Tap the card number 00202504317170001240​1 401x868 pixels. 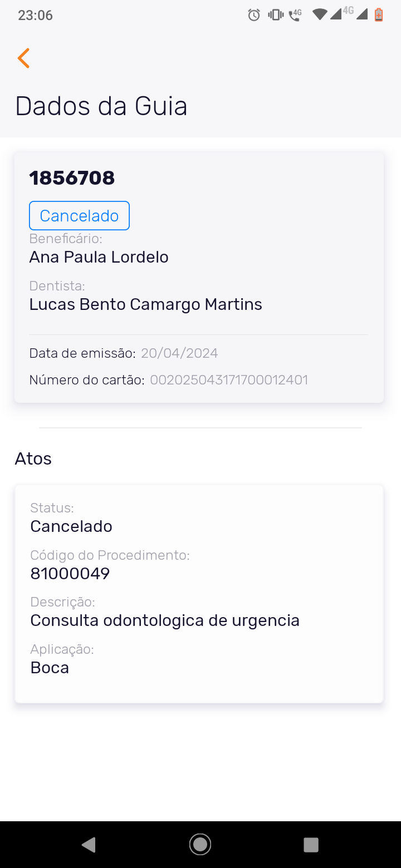click(229, 380)
